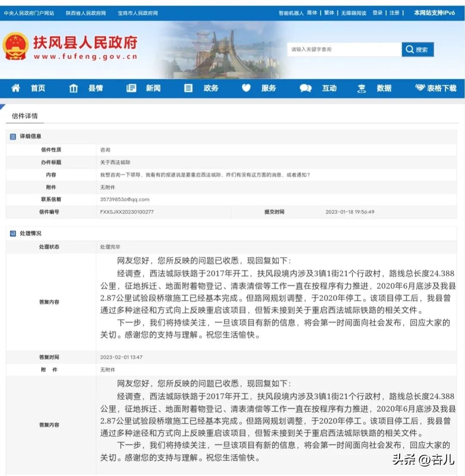The image size is (465, 476).
Task: Click the 数据 navigation icon
Action: point(362,88)
